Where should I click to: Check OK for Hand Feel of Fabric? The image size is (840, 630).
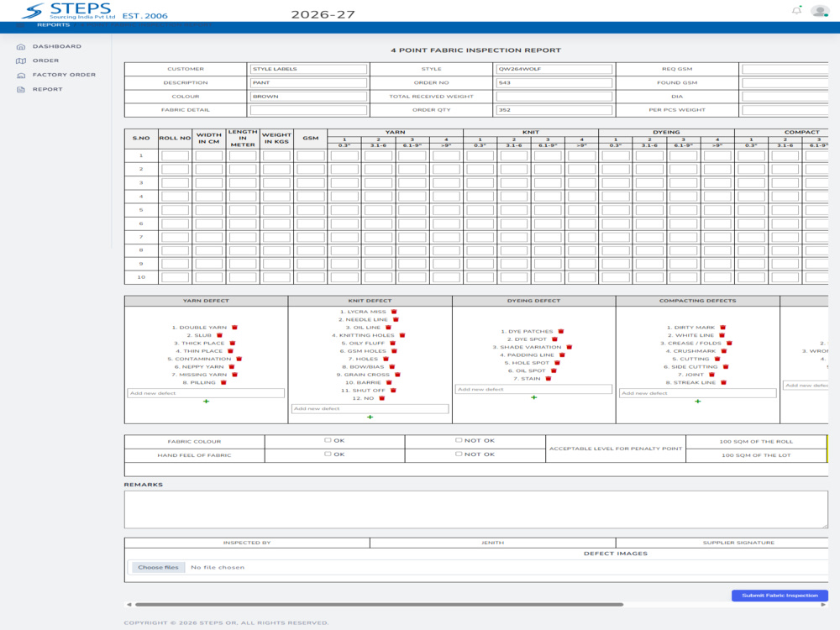click(328, 454)
